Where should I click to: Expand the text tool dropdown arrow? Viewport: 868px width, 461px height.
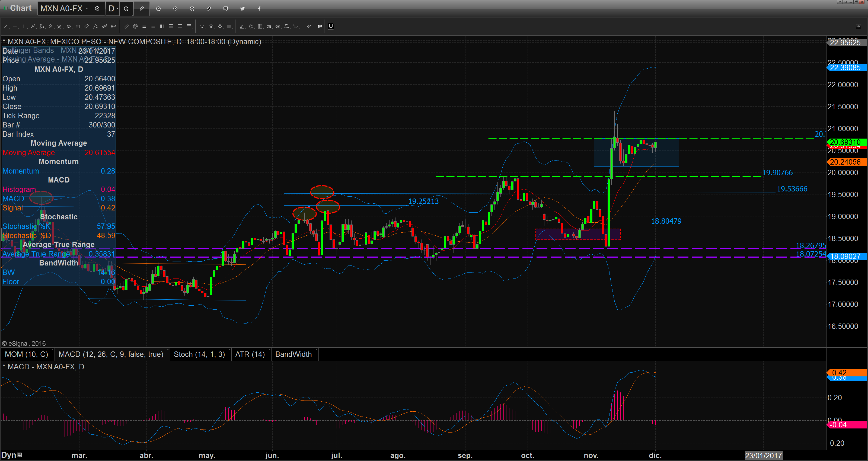pos(206,28)
